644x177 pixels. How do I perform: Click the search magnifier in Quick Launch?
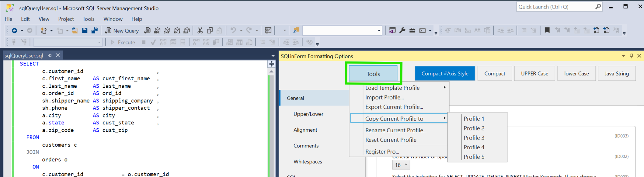[598, 7]
